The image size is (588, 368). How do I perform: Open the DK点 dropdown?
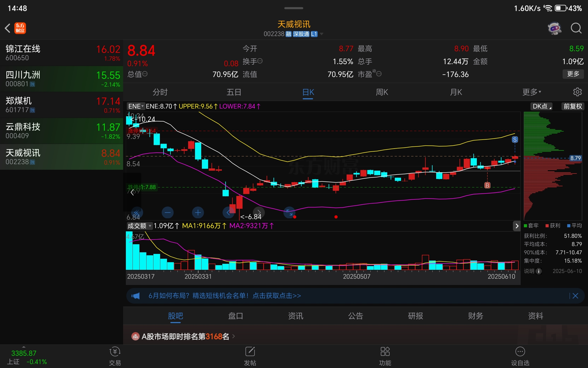[x=542, y=106]
